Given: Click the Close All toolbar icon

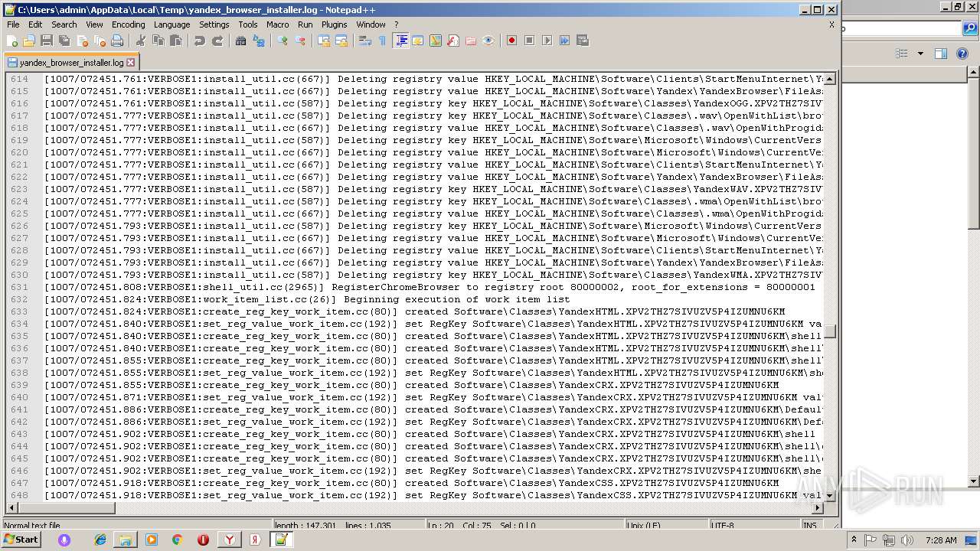Looking at the screenshot, I should [x=100, y=41].
